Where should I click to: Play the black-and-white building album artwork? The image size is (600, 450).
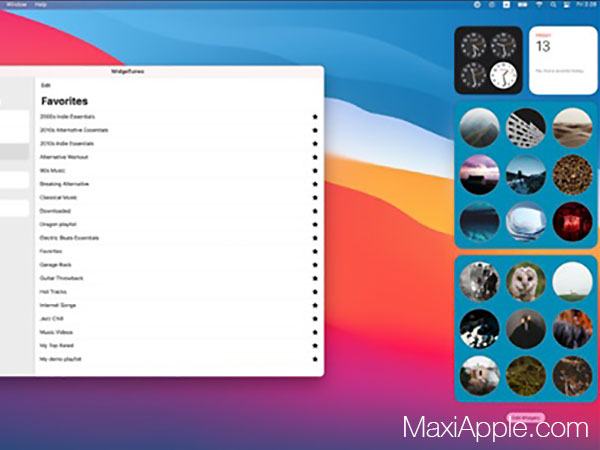526,128
